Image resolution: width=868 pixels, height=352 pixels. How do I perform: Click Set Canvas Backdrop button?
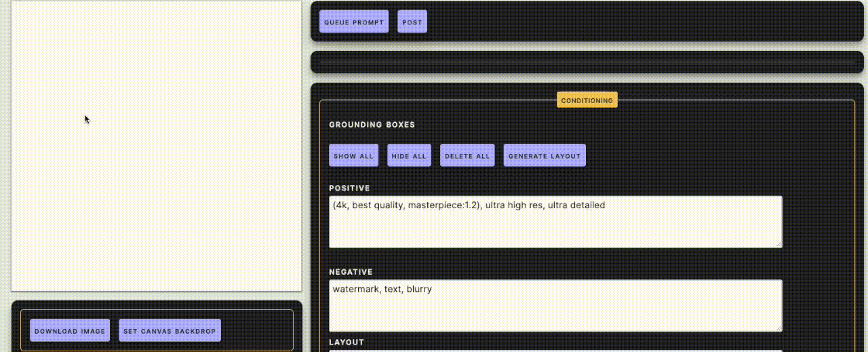(x=170, y=330)
